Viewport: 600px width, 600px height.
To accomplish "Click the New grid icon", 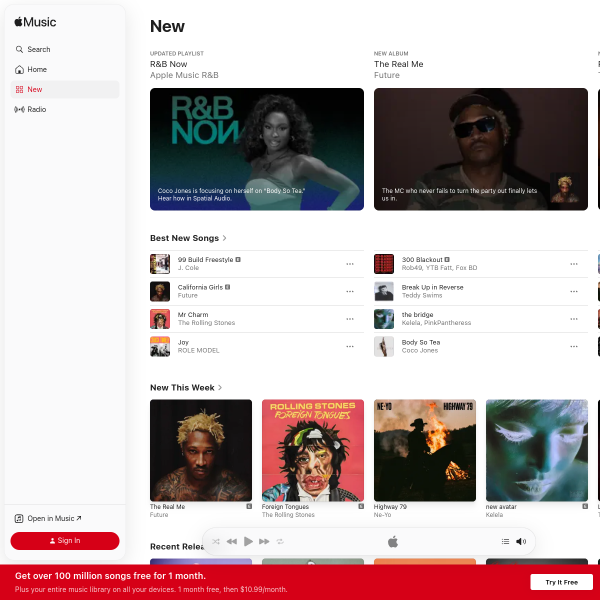I will 19,90.
